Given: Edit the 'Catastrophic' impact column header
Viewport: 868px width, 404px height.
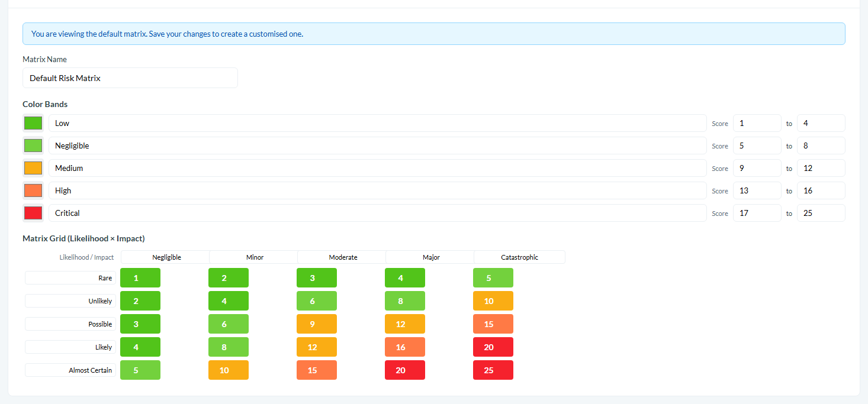Looking at the screenshot, I should (x=519, y=257).
